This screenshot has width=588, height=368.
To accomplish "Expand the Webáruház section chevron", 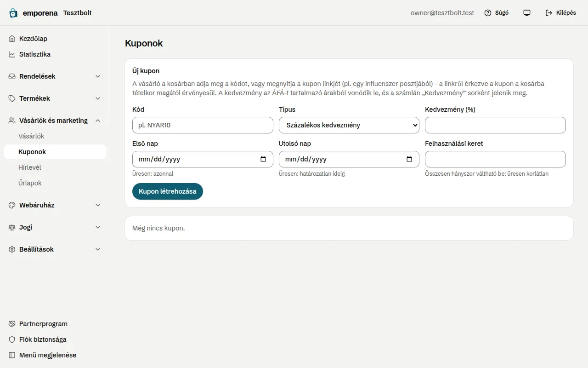I will pos(98,205).
